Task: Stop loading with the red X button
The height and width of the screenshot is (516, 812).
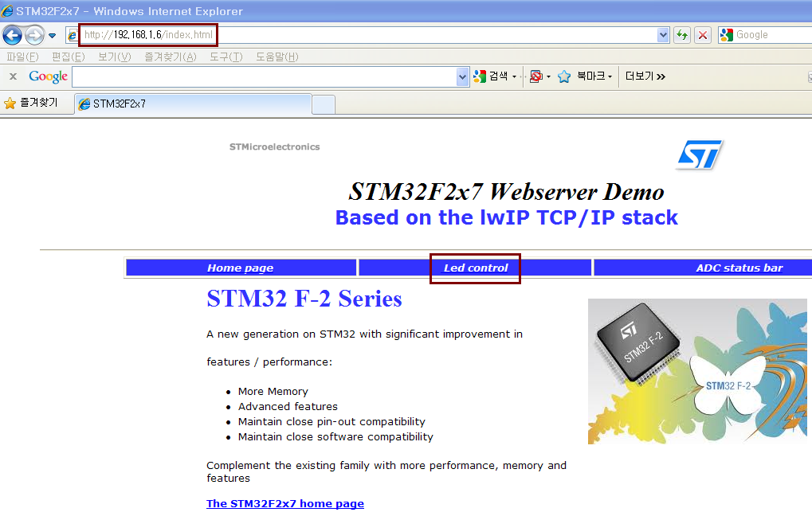Action: pyautogui.click(x=703, y=35)
